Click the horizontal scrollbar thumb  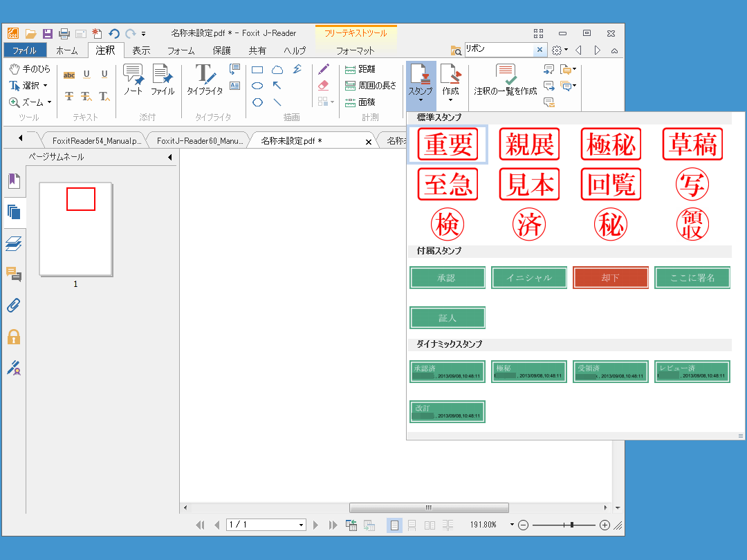429,507
